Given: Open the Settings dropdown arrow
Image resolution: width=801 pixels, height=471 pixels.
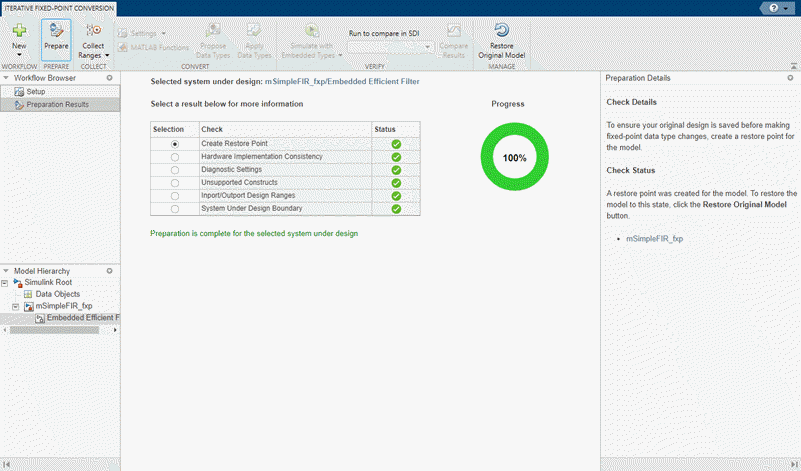Looking at the screenshot, I should [164, 34].
